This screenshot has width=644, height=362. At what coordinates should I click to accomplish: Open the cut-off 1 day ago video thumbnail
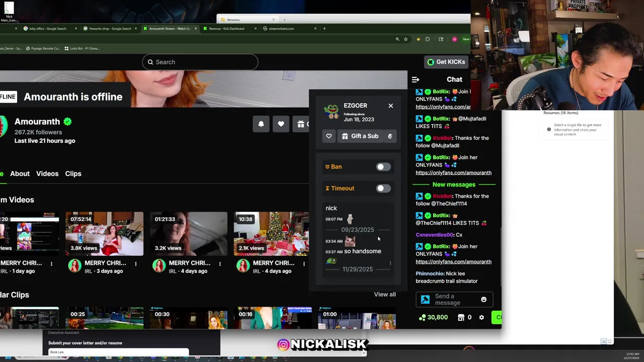coord(29,234)
